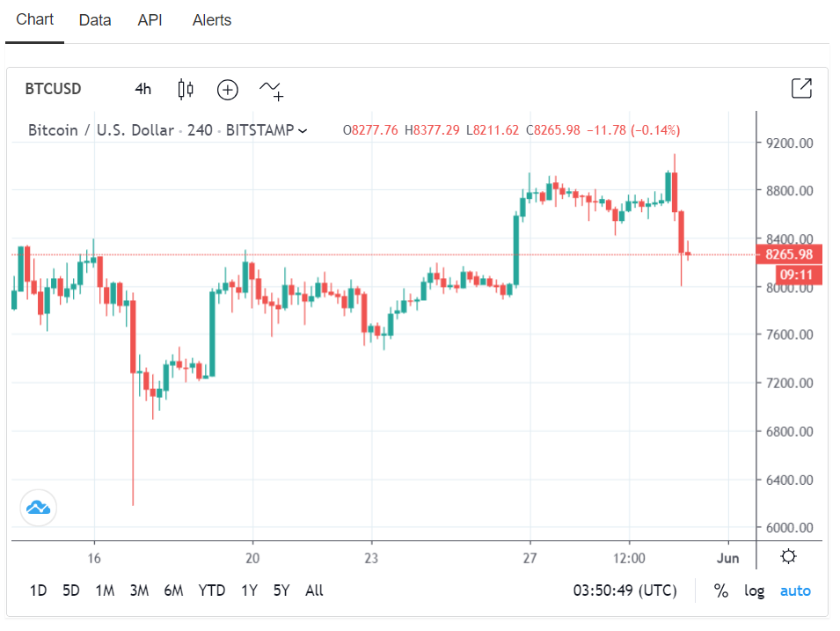Expand the BITSTAMP legend chevron

[303, 130]
